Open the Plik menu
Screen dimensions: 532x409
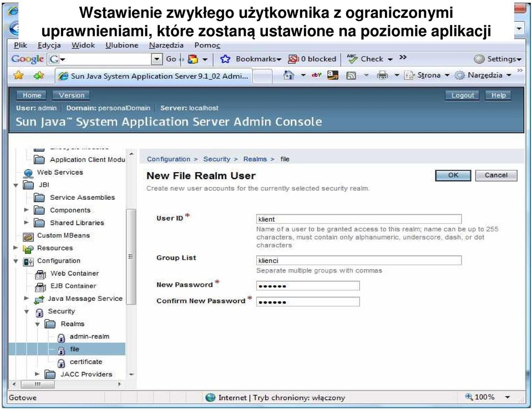coord(21,45)
